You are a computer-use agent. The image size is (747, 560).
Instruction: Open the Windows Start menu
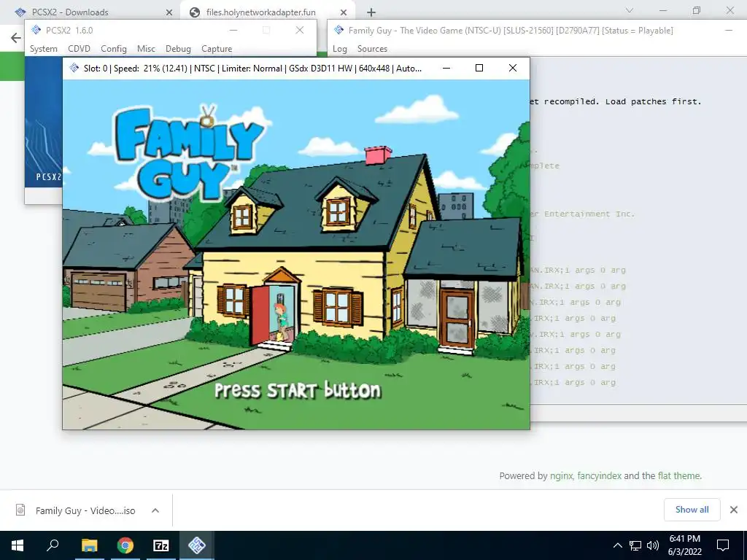18,545
